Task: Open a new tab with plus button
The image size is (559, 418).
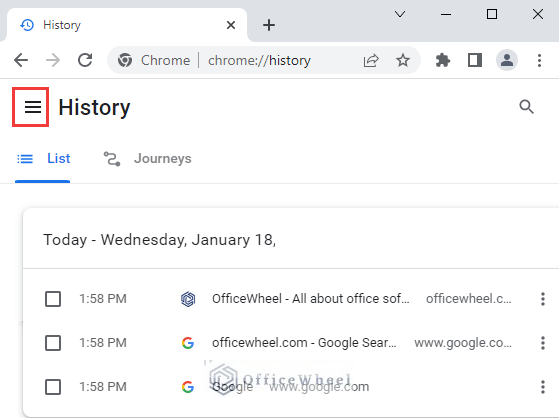Action: tap(269, 25)
